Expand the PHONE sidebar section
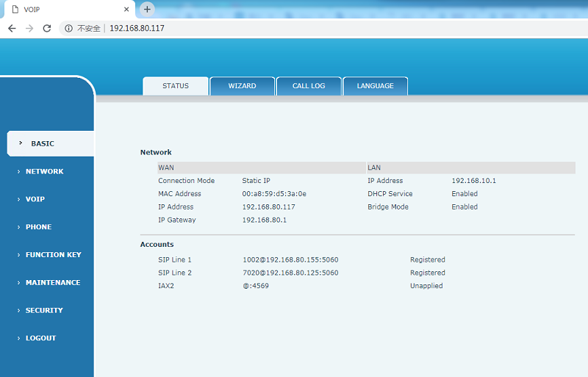The image size is (588, 377). click(x=38, y=227)
